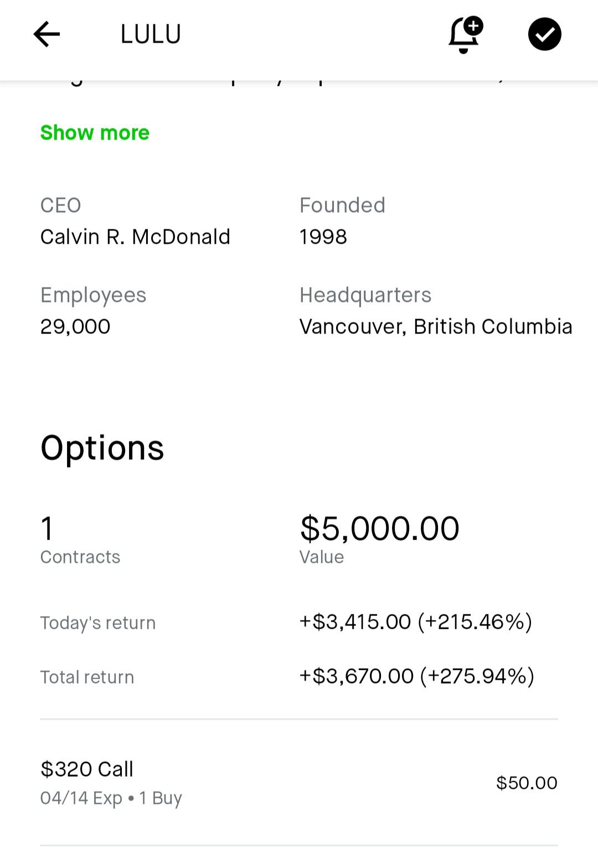Screen dimensions: 598x868
Task: Toggle the LULU watchlist checkmark
Action: (x=544, y=34)
